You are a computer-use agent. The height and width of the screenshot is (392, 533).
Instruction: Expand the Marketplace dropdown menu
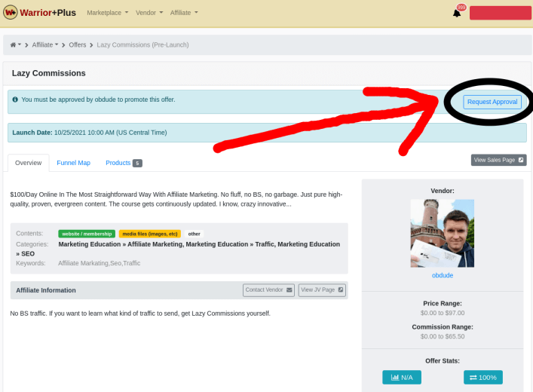pyautogui.click(x=107, y=13)
